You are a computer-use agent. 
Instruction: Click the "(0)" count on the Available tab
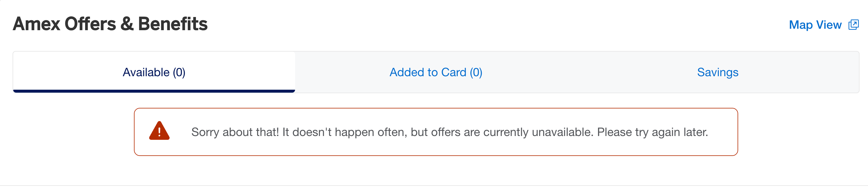tap(179, 72)
